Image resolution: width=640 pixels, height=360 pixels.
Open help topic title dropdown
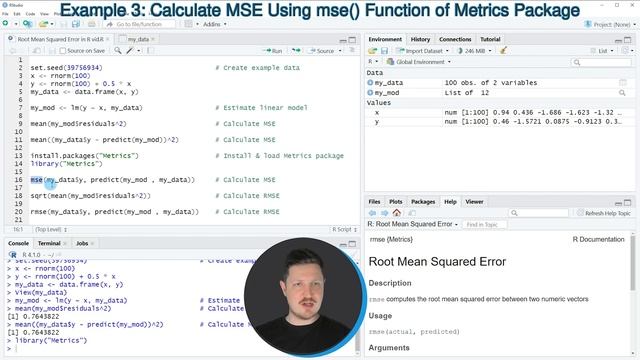click(413, 224)
